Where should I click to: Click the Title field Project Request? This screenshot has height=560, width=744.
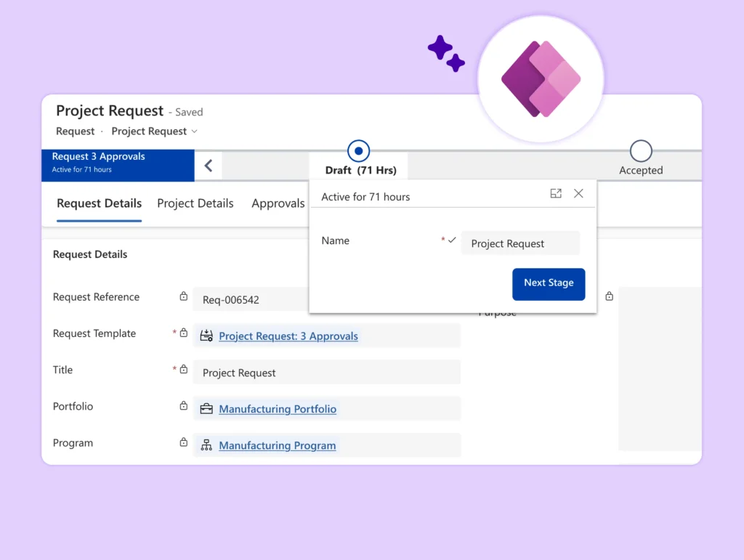(326, 372)
